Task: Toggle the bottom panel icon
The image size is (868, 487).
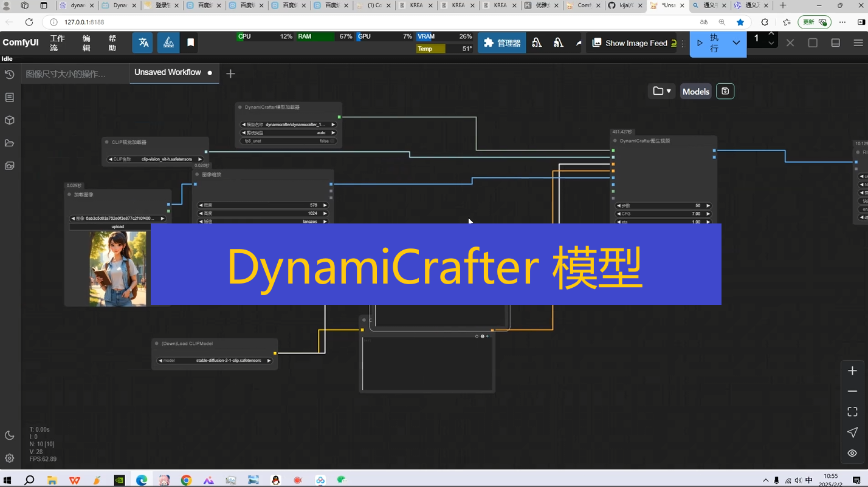Action: click(x=836, y=43)
